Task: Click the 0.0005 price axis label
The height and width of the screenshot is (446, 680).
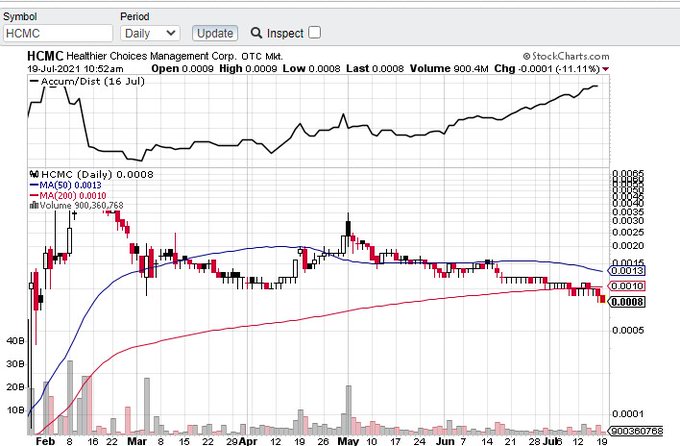Action: (628, 331)
